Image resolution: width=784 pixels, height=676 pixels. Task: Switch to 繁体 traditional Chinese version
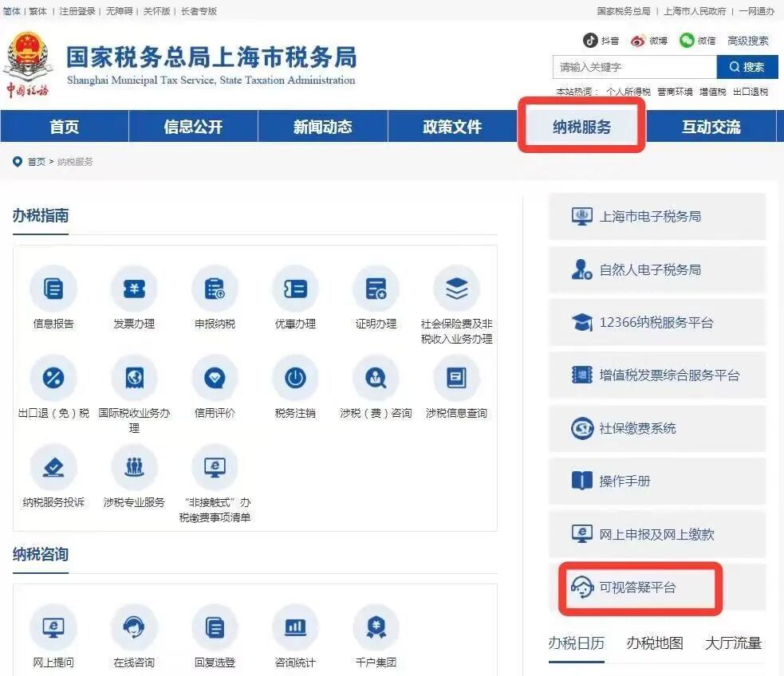click(x=37, y=11)
